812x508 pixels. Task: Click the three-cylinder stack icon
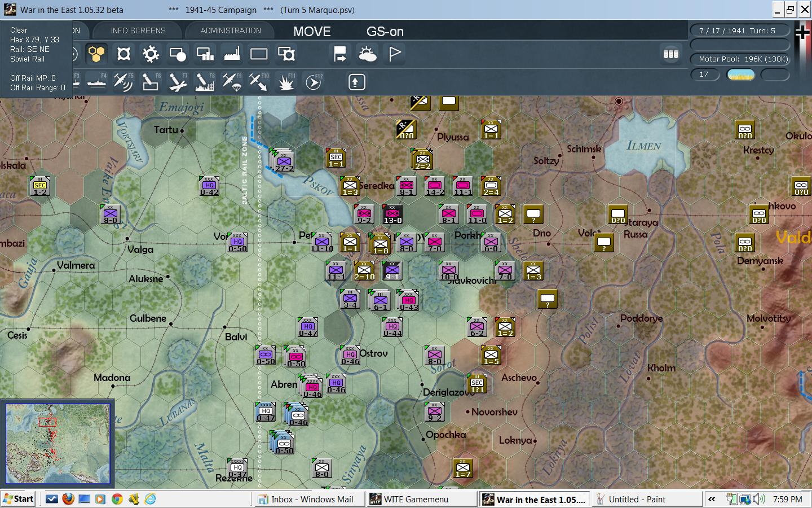670,54
